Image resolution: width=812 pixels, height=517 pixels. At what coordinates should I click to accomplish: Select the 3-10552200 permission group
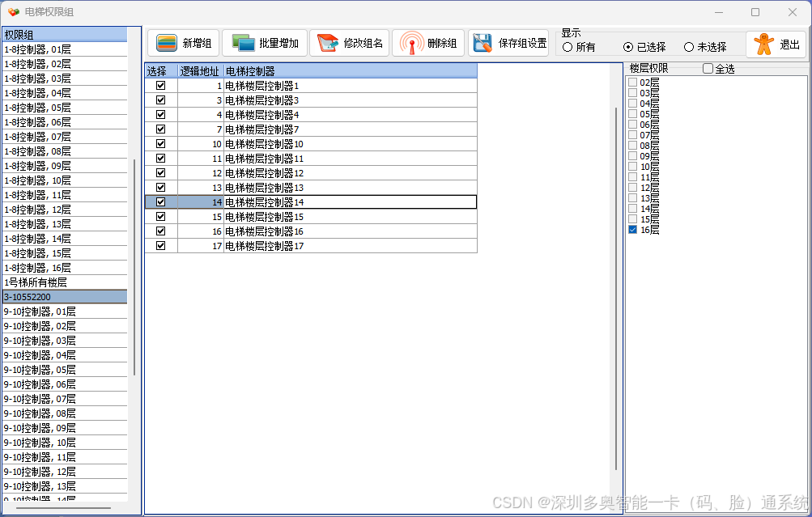tap(65, 297)
